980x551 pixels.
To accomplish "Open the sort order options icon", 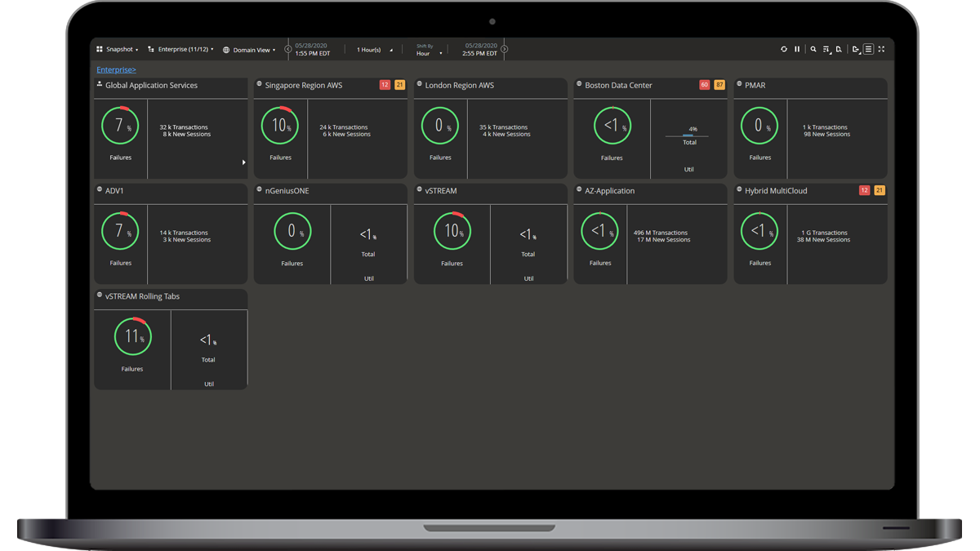I will [826, 50].
